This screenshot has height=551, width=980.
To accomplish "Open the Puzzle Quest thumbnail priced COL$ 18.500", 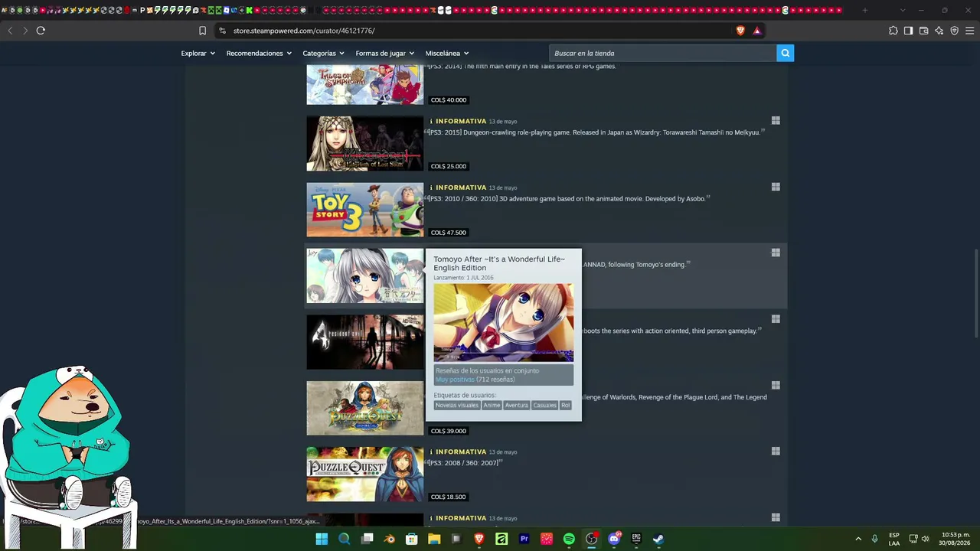I will tap(365, 474).
